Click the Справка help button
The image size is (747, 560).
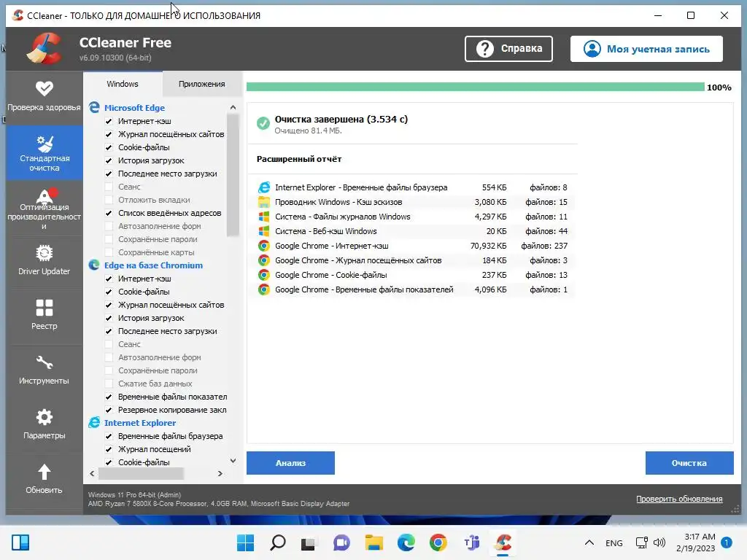[508, 49]
